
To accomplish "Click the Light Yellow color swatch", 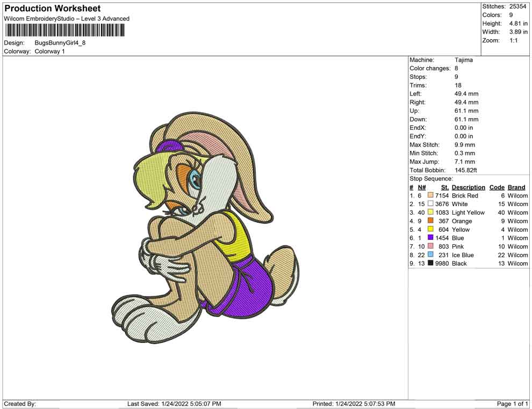I will point(430,212).
